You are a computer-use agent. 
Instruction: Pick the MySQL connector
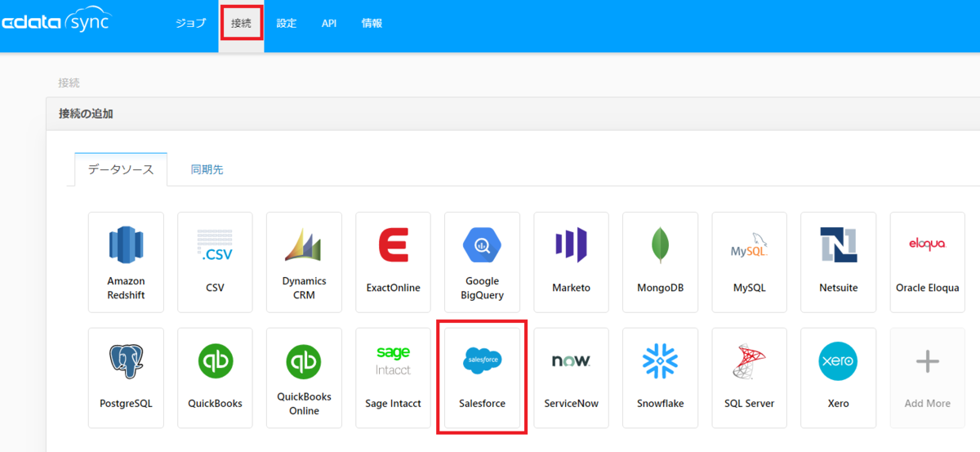point(749,262)
